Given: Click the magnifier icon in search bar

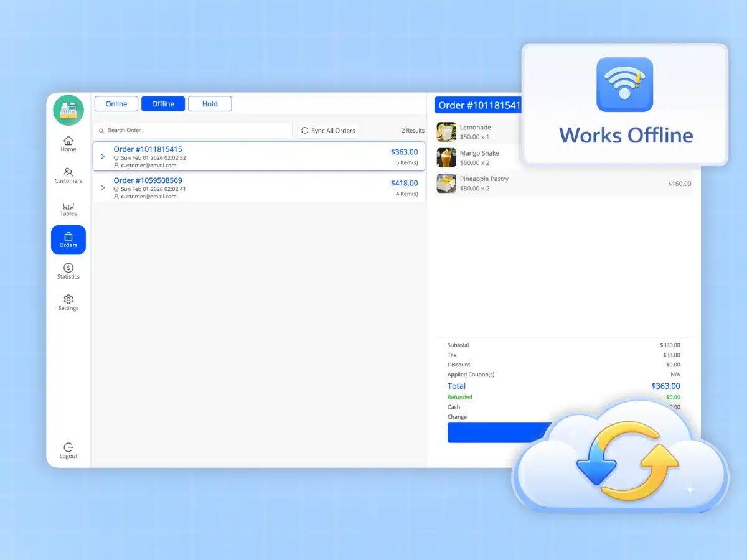Looking at the screenshot, I should 101,131.
